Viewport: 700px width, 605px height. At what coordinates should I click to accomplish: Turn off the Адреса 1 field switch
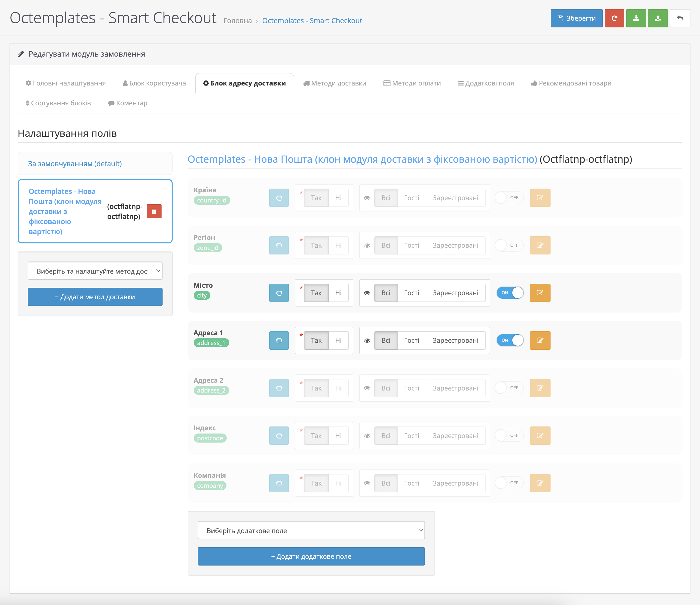[510, 340]
